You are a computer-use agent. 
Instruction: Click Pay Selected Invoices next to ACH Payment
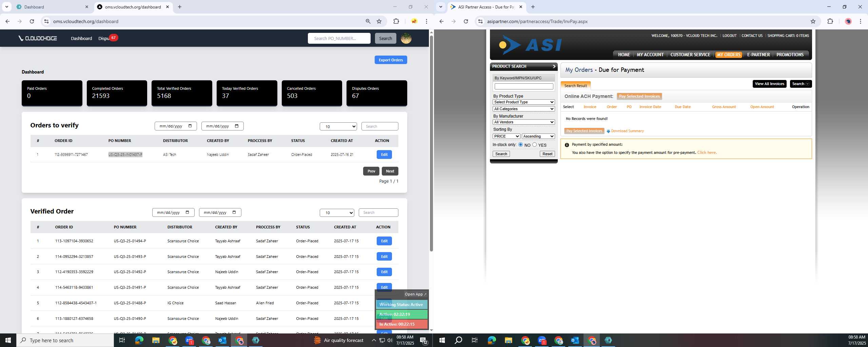639,96
